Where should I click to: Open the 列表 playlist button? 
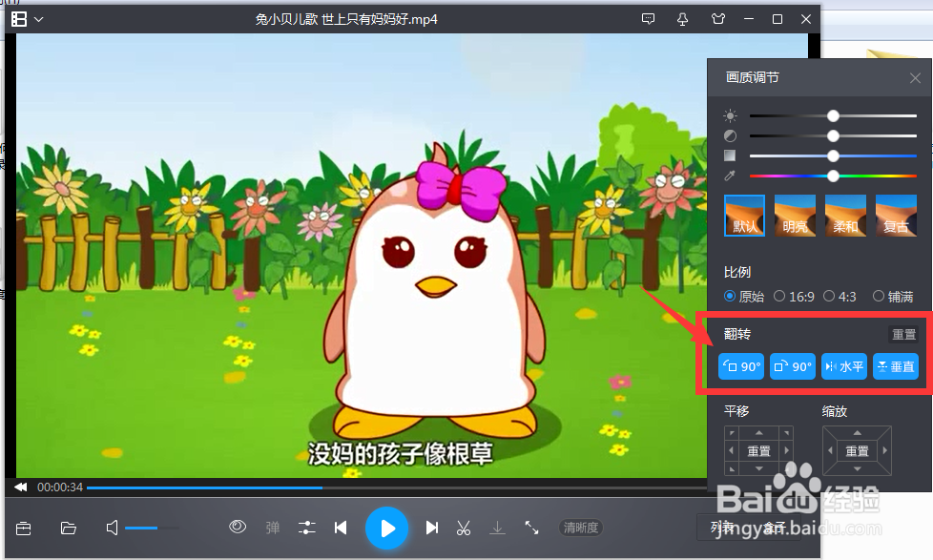(x=722, y=528)
